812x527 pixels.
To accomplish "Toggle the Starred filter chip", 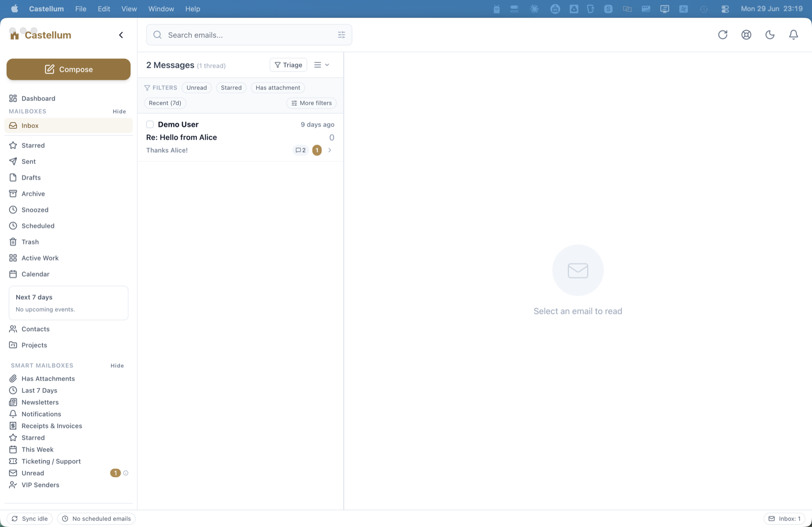I will [231, 88].
